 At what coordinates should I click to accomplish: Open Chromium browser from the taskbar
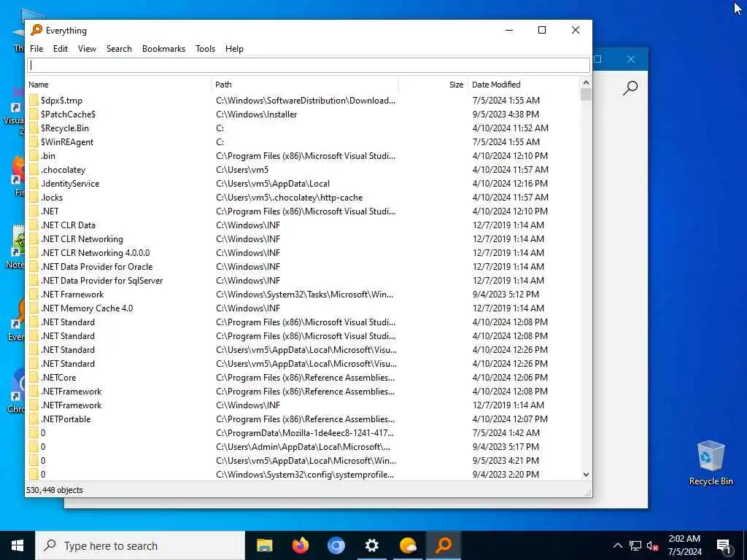tap(336, 545)
